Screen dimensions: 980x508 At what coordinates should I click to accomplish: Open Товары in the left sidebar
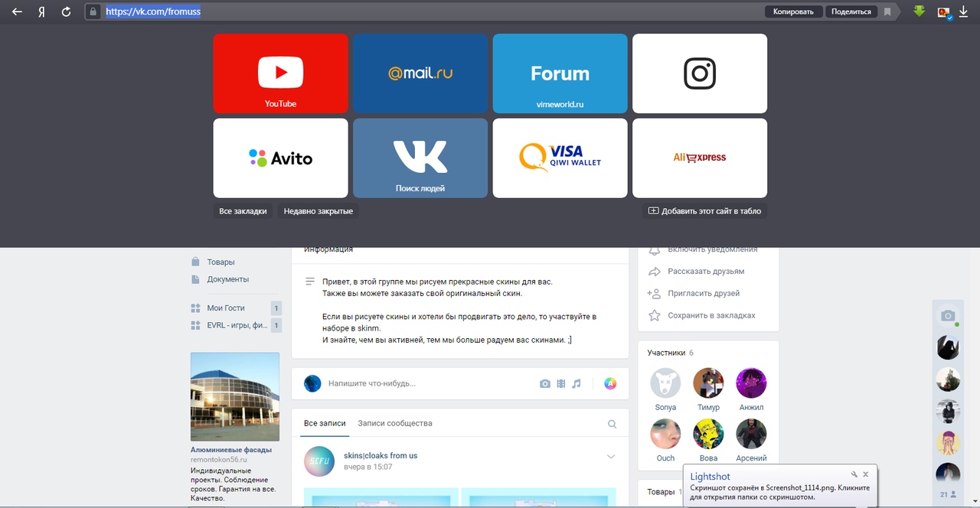[x=220, y=262]
